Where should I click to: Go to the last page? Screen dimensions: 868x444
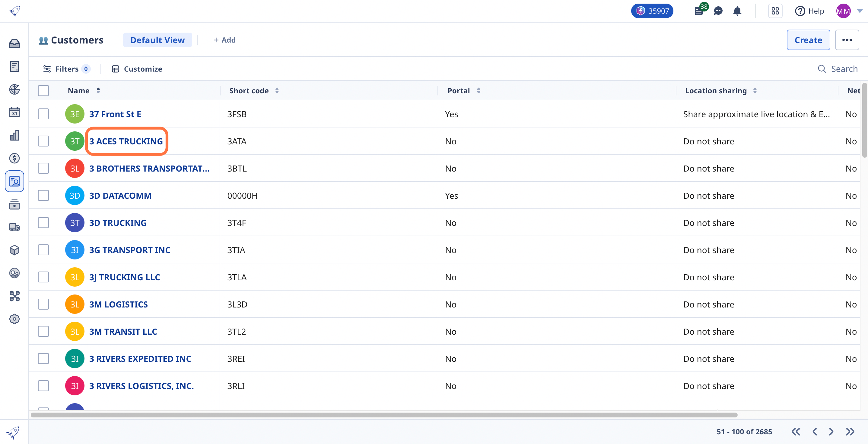coord(850,432)
